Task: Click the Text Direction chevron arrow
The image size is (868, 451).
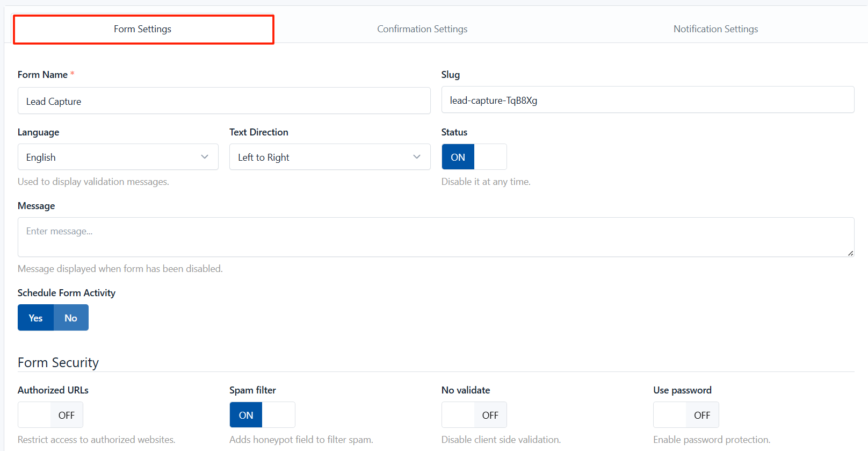Action: [417, 157]
